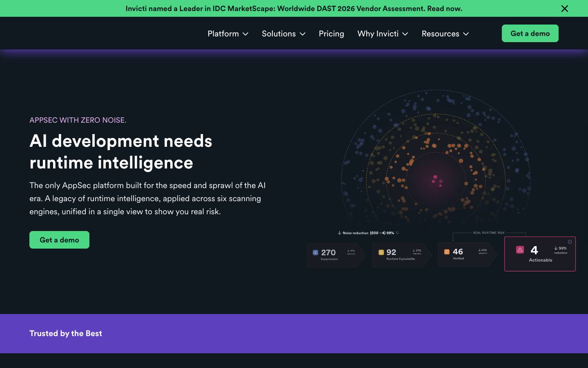This screenshot has height=368, width=588.
Task: Click the 'Trusted by the Best' text
Action: point(66,333)
